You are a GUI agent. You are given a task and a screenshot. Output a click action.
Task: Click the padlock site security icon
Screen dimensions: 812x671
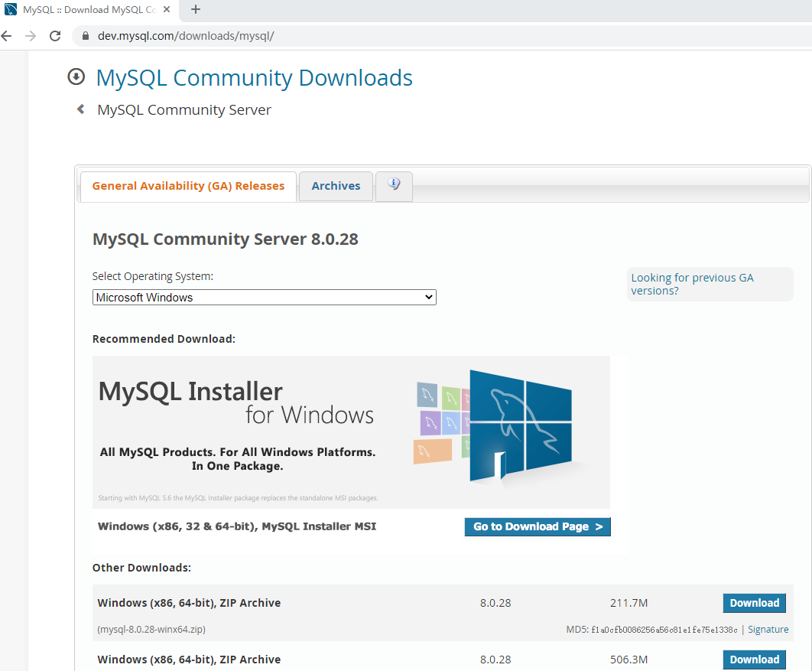86,36
